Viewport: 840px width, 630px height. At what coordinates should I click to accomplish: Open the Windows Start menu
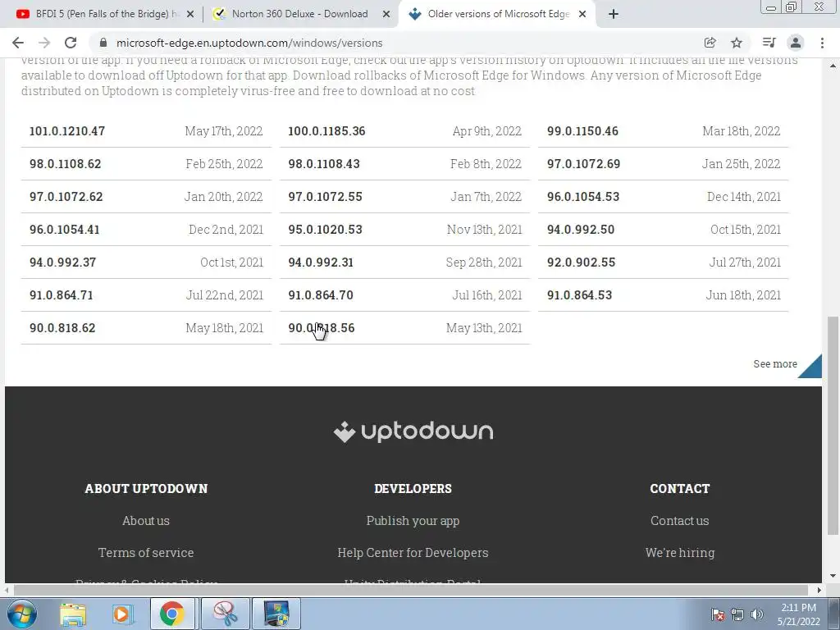21,614
